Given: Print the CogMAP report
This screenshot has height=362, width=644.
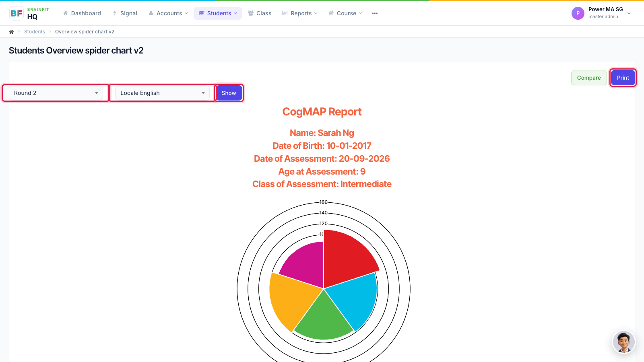Looking at the screenshot, I should tap(623, 78).
